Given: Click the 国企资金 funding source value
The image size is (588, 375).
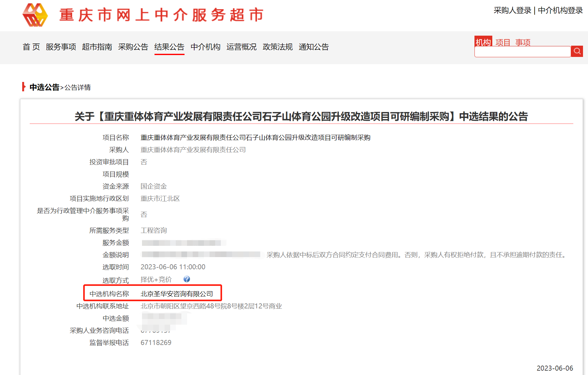Looking at the screenshot, I should [154, 186].
